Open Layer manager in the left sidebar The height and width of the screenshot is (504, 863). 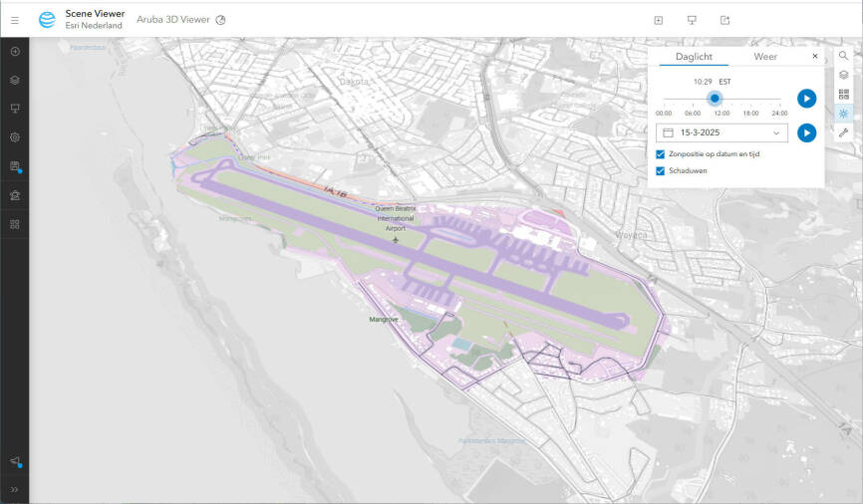14,80
